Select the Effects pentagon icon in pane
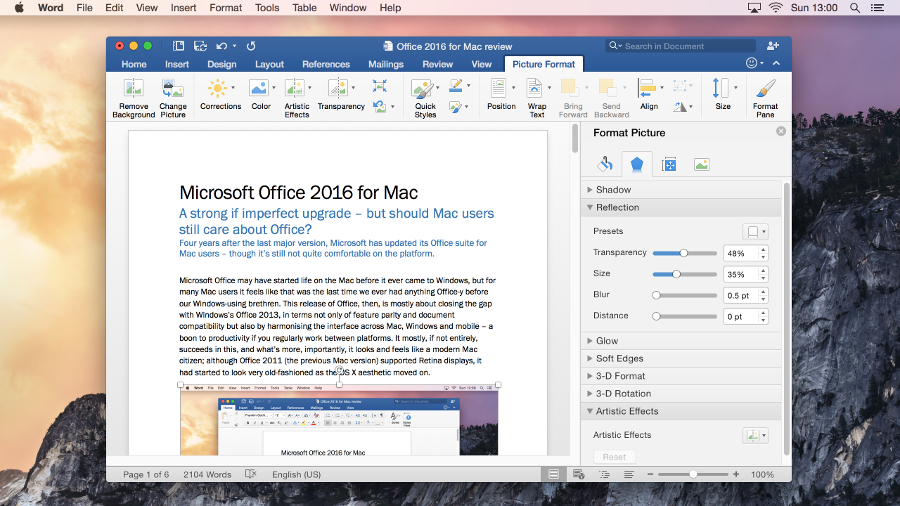 [637, 165]
